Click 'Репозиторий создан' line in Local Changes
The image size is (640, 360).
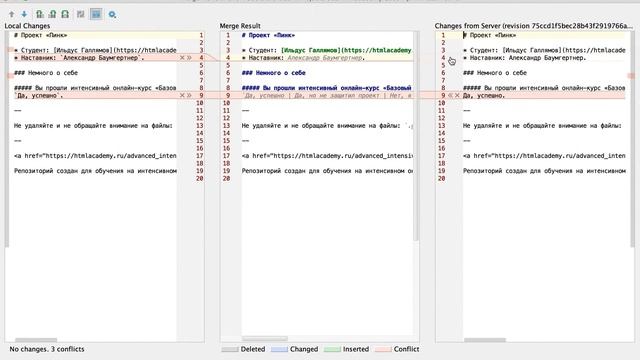(95, 171)
